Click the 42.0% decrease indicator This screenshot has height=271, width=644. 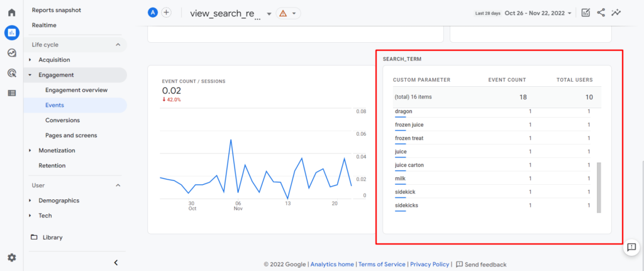pyautogui.click(x=171, y=99)
